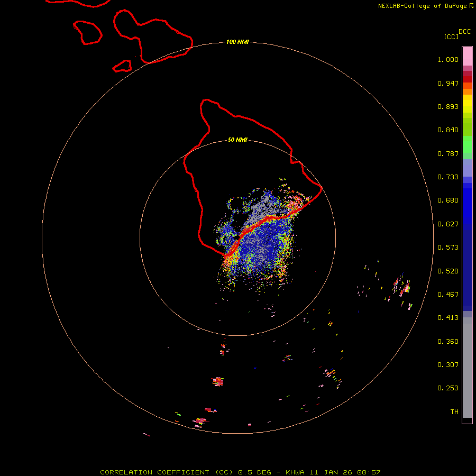The width and height of the screenshot is (476, 476).
Task: Click the TH threshold label
Action: [x=454, y=412]
